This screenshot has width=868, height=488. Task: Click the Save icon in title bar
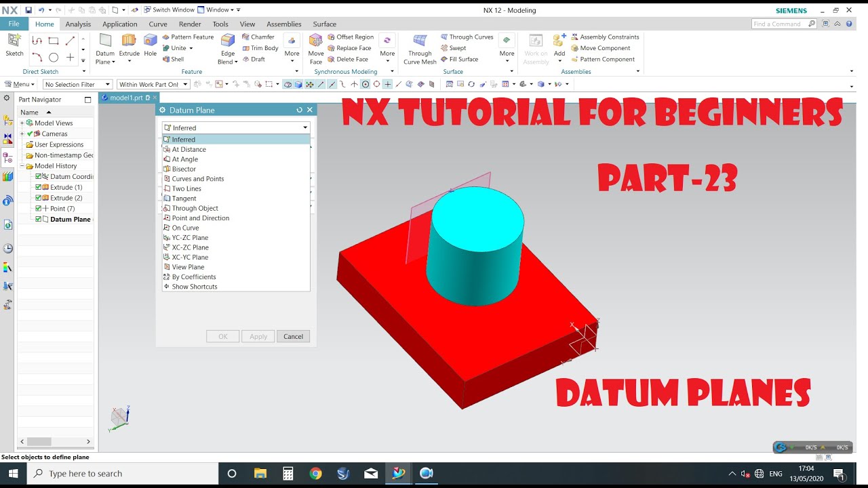pyautogui.click(x=28, y=10)
